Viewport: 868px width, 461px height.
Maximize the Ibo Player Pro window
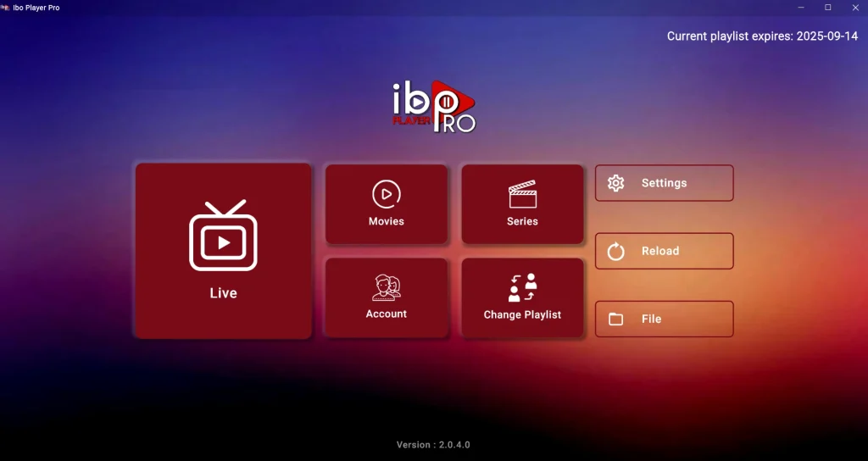(x=827, y=7)
